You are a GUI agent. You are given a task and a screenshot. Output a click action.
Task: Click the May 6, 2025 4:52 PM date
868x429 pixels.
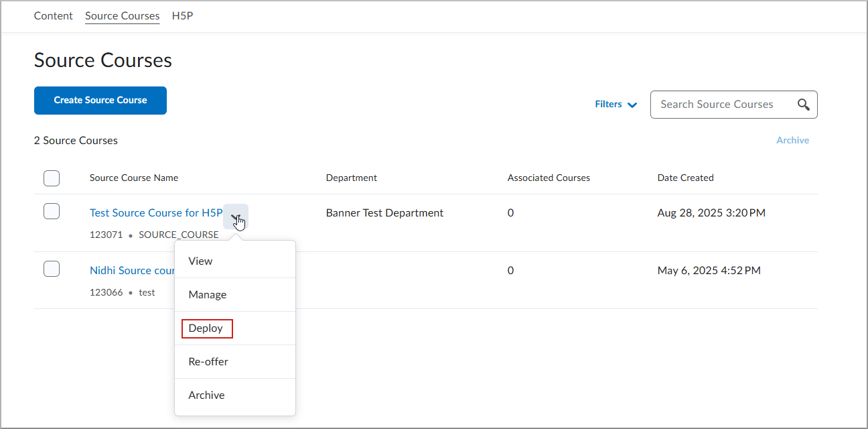[x=709, y=271]
